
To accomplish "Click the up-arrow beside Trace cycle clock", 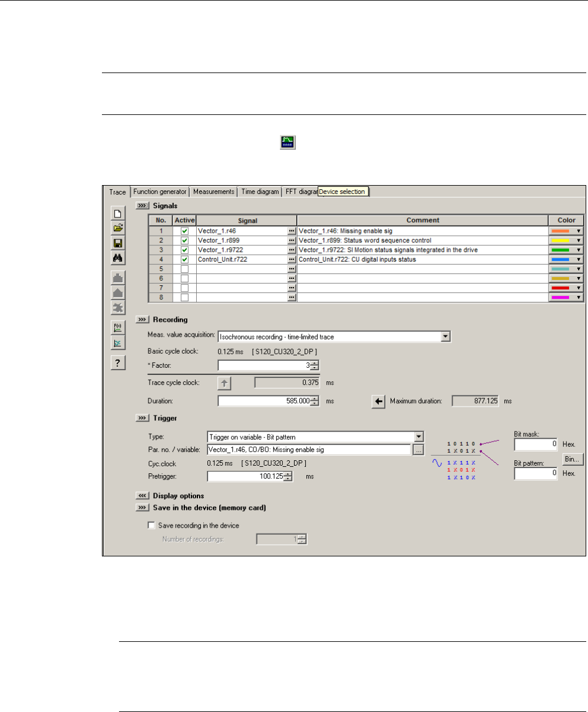I will [224, 383].
